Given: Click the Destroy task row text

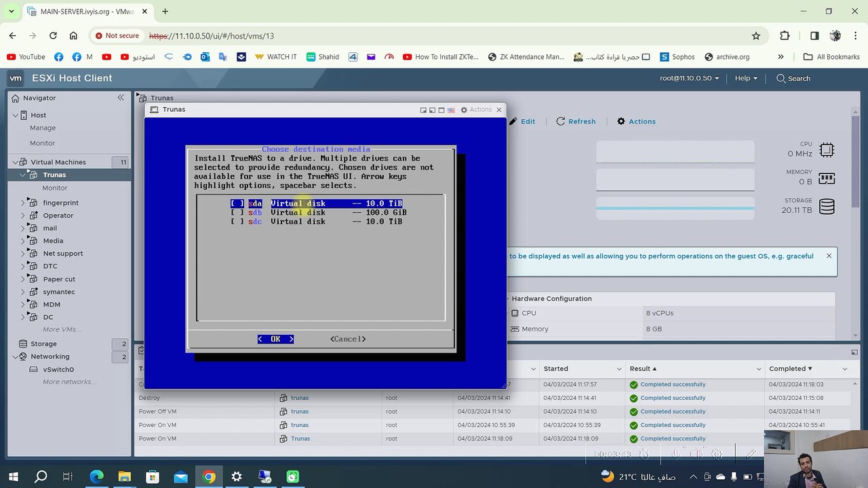Looking at the screenshot, I should 149,398.
